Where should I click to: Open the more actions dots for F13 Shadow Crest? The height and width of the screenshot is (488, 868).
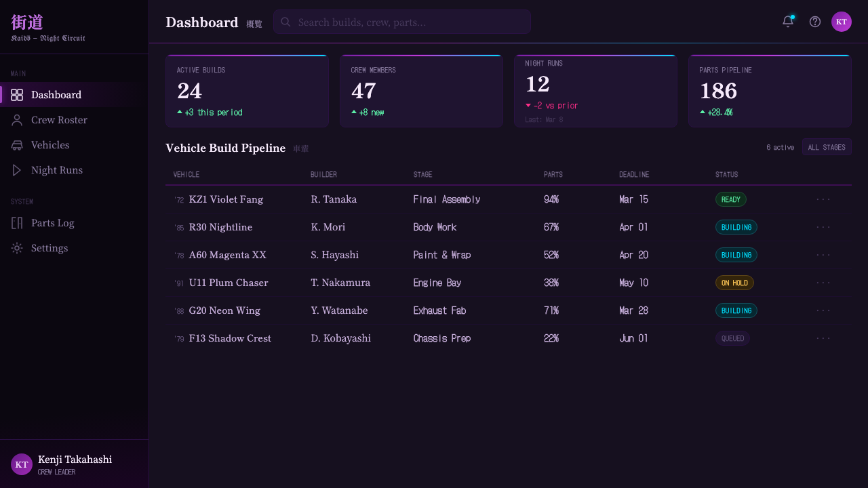[823, 338]
